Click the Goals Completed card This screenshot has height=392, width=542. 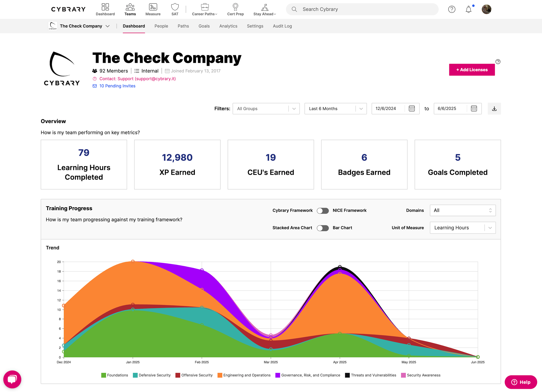(458, 165)
